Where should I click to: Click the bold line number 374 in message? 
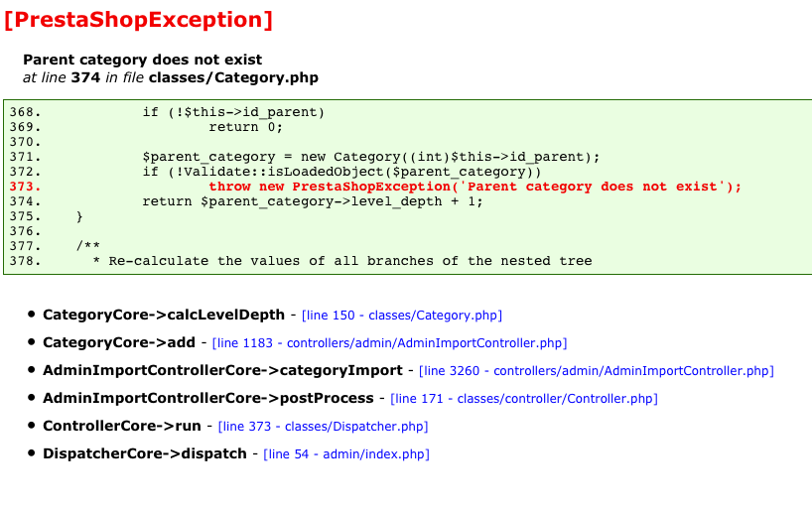[x=85, y=77]
